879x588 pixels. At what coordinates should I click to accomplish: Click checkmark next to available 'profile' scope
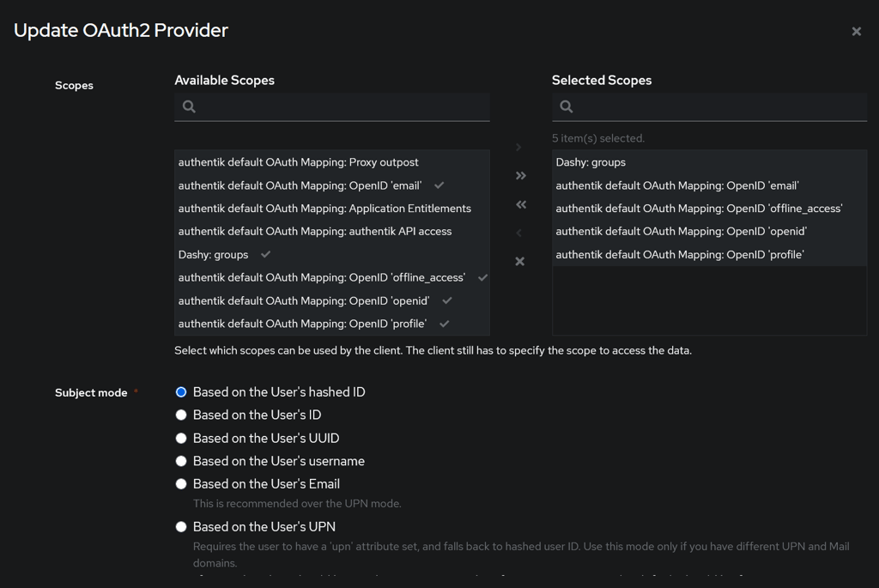click(444, 324)
